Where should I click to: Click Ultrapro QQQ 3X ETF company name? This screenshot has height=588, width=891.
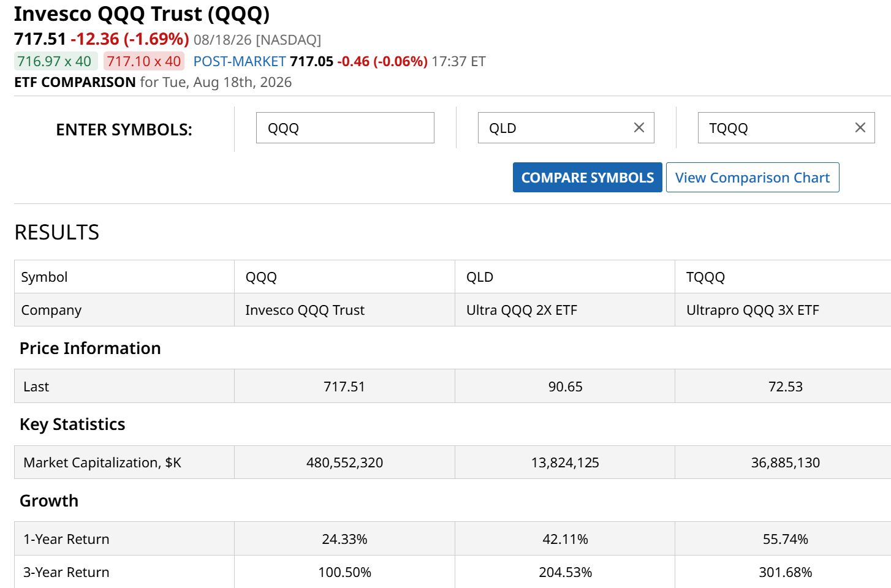[x=753, y=310]
